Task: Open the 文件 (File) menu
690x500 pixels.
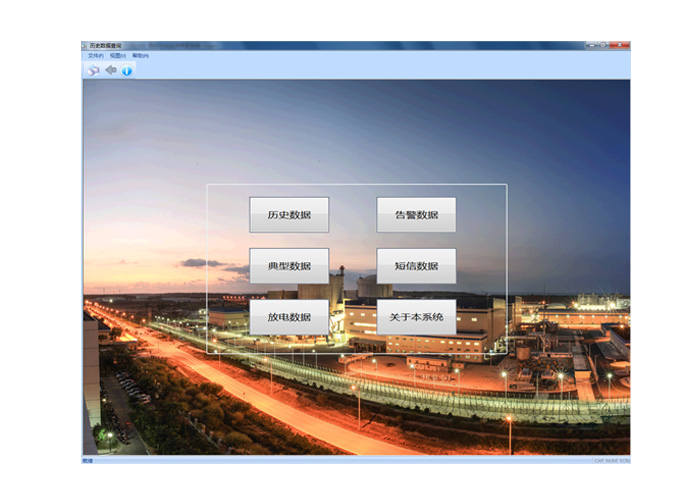Action: [95, 56]
